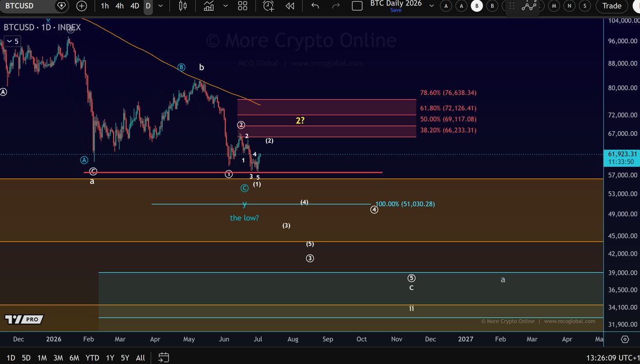Image resolution: width=640 pixels, height=364 pixels.
Task: Set the date range to 1M
Action: [x=43, y=358]
